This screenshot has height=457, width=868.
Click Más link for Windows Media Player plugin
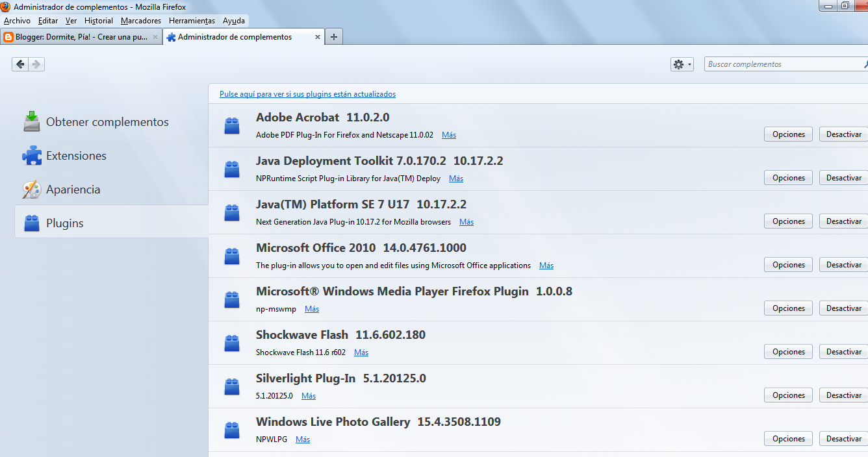312,309
